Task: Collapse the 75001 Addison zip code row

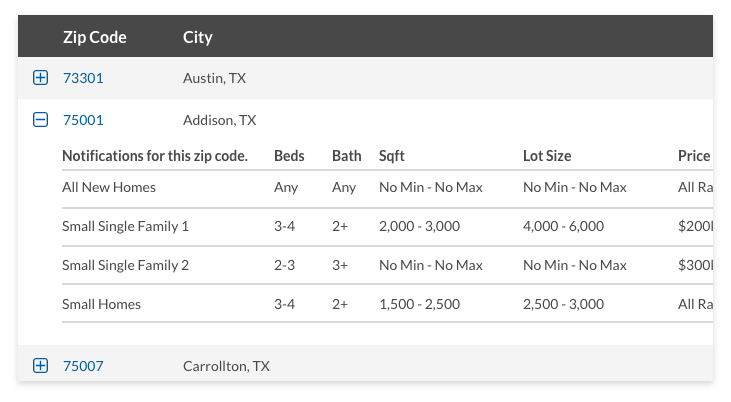Action: tap(40, 120)
